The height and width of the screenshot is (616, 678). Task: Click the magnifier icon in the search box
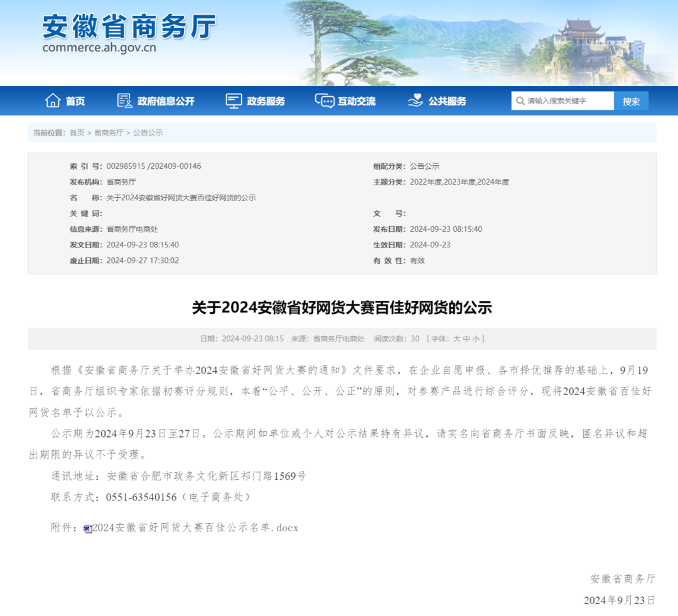(520, 101)
